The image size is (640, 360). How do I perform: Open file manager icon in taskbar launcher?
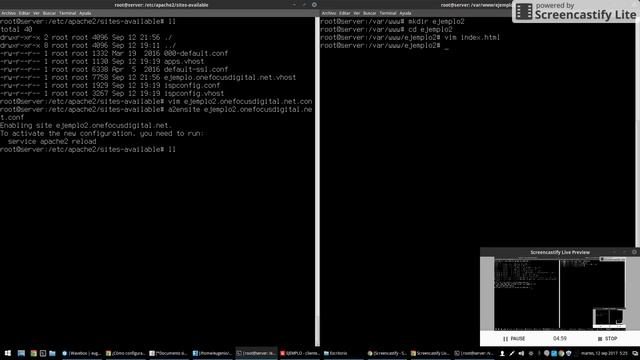52,353
